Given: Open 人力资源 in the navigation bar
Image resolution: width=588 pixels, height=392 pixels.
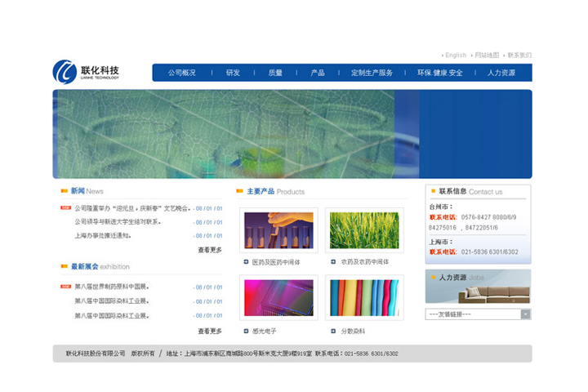Looking at the screenshot, I should click(501, 73).
